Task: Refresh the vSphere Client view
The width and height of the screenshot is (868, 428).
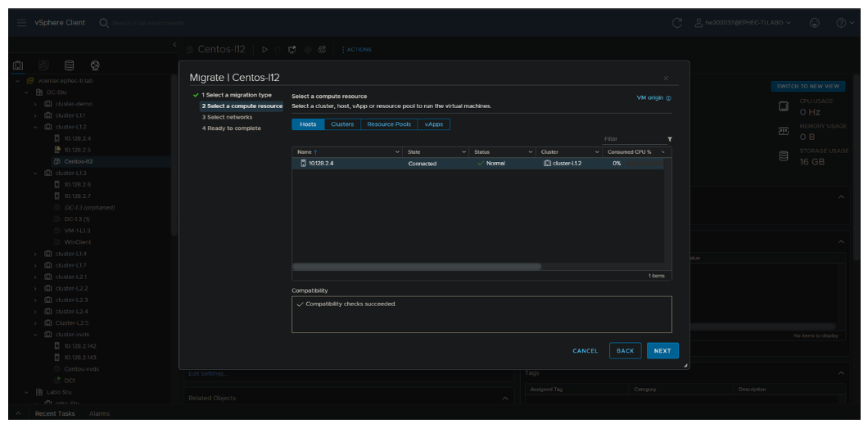Action: 676,23
